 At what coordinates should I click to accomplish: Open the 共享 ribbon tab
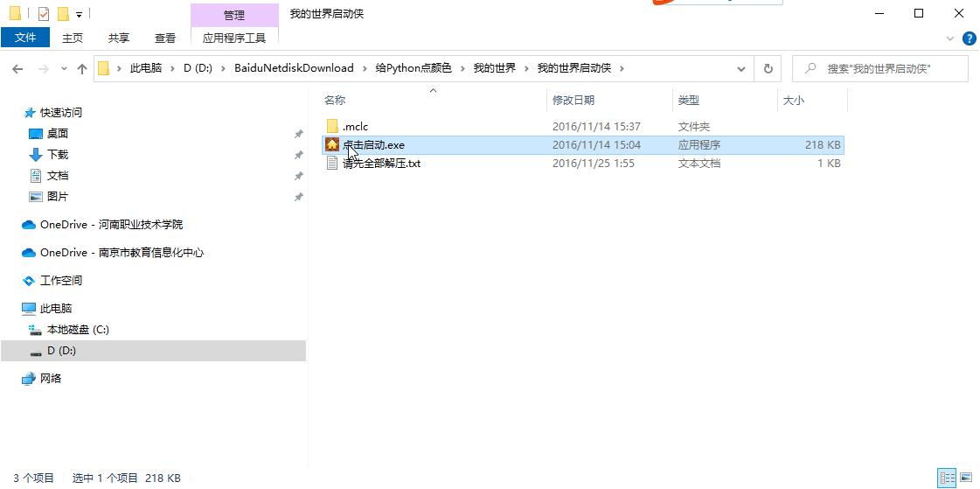pyautogui.click(x=119, y=38)
